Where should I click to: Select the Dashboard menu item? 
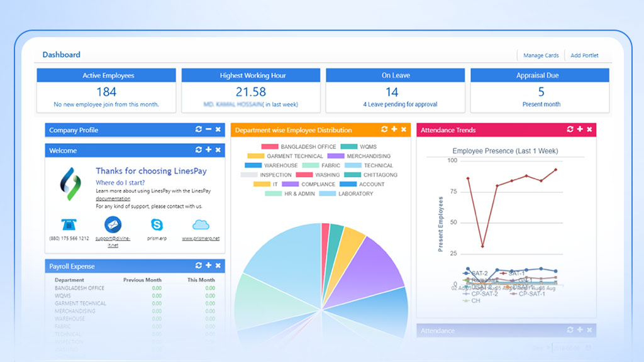pos(61,55)
